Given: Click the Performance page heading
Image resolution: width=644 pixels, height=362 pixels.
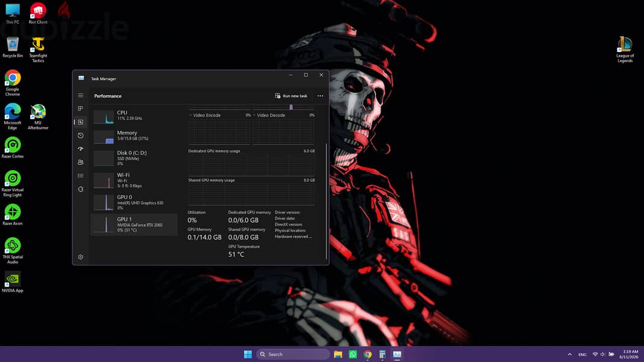Looking at the screenshot, I should coord(108,96).
